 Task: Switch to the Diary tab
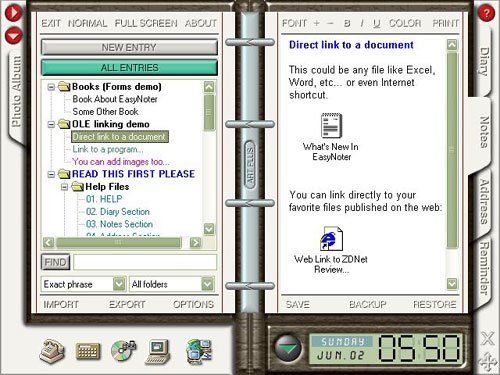484,62
